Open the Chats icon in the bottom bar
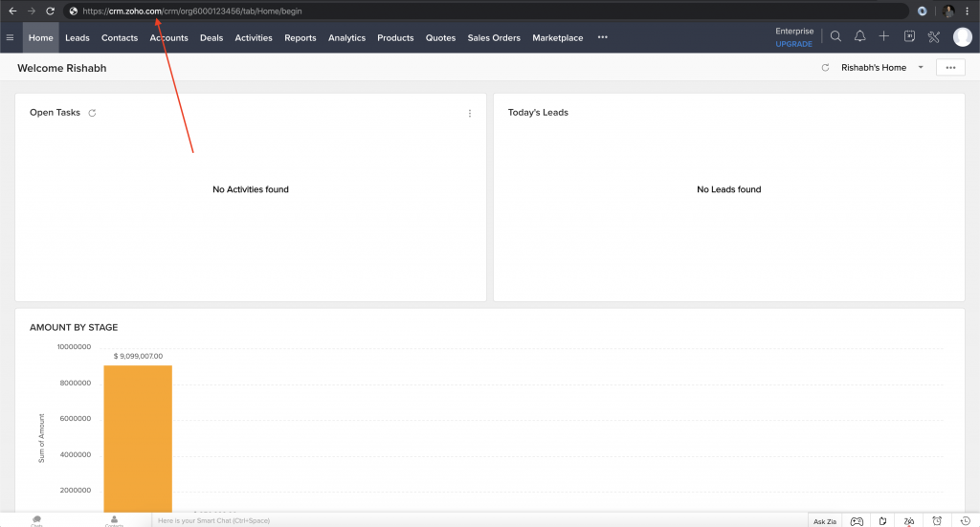980x527 pixels. click(37, 520)
